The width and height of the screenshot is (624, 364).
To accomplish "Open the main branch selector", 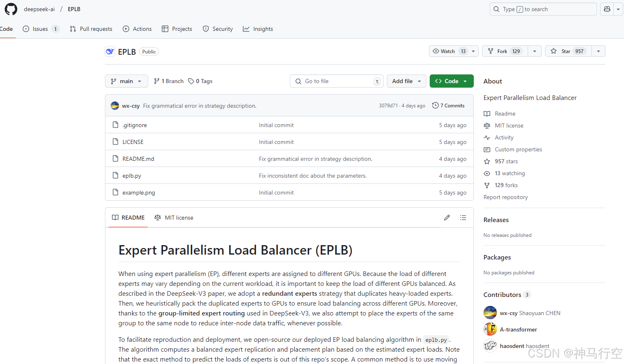I will pos(126,81).
